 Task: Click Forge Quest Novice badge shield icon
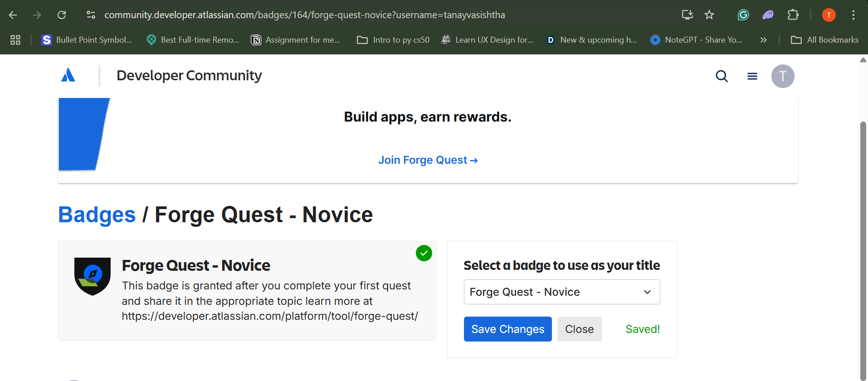coord(93,276)
